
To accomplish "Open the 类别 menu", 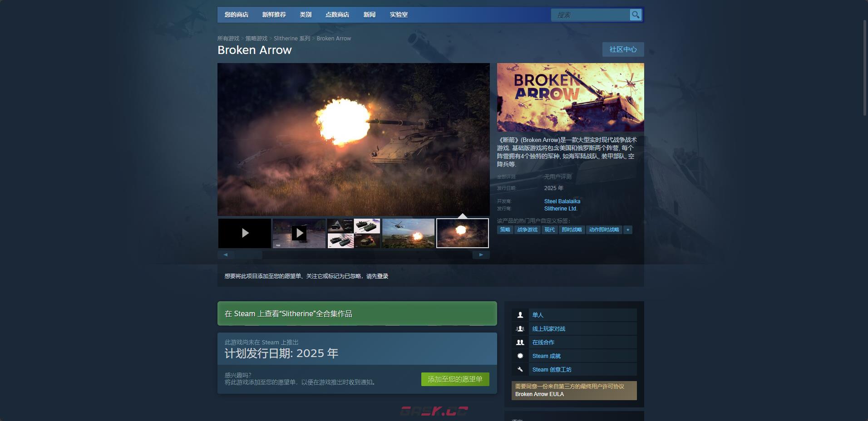I will pyautogui.click(x=306, y=15).
